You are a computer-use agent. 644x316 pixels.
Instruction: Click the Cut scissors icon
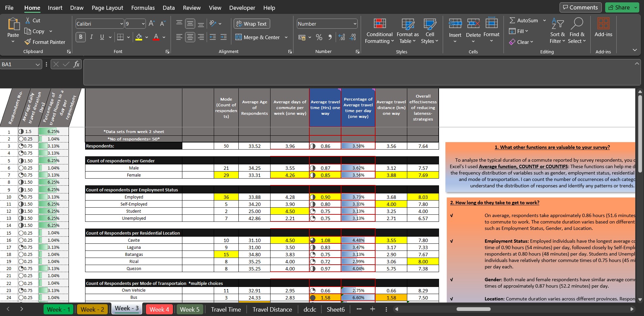click(28, 21)
